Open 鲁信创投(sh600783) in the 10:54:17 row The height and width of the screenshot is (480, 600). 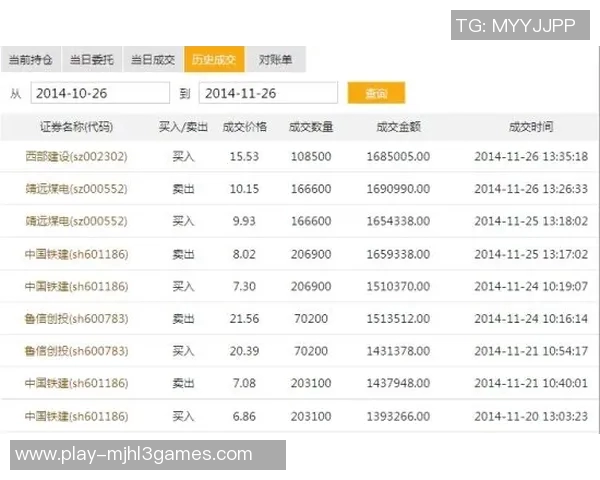pyautogui.click(x=77, y=351)
